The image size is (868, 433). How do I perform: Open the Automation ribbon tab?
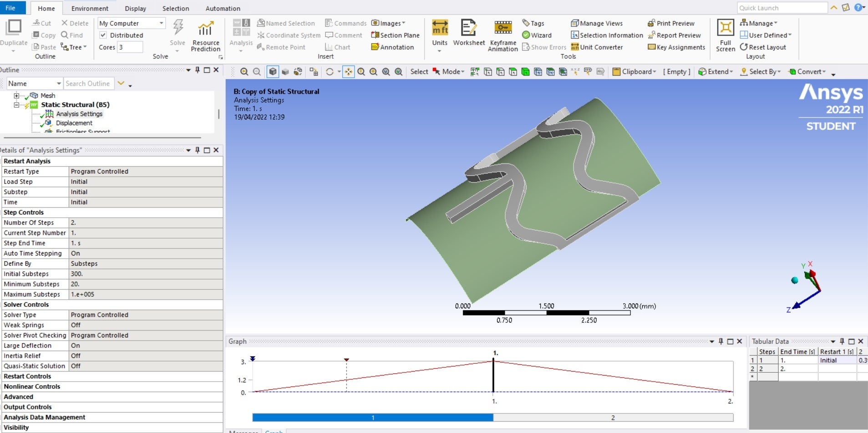pos(223,8)
